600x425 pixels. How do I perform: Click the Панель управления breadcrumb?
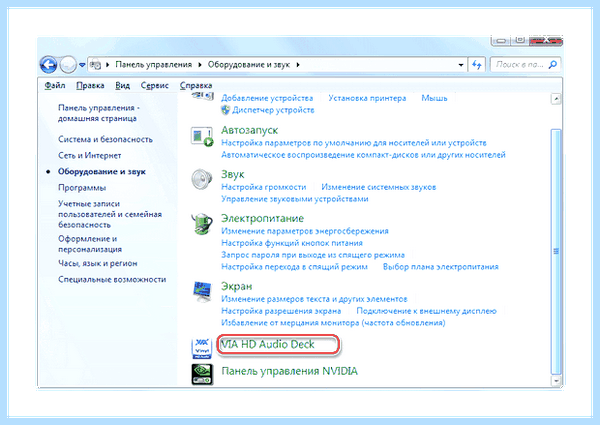(153, 65)
